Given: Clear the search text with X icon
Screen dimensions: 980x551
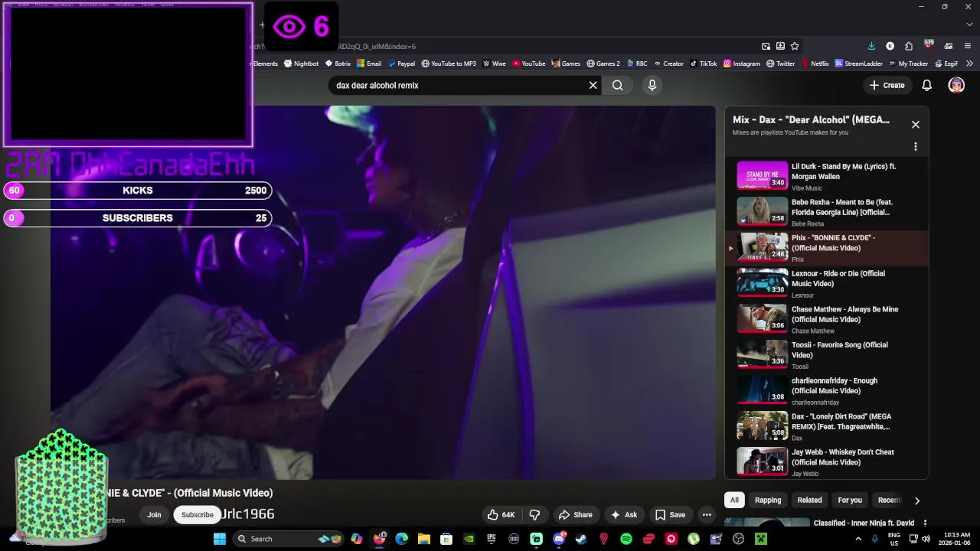Looking at the screenshot, I should click(x=593, y=86).
